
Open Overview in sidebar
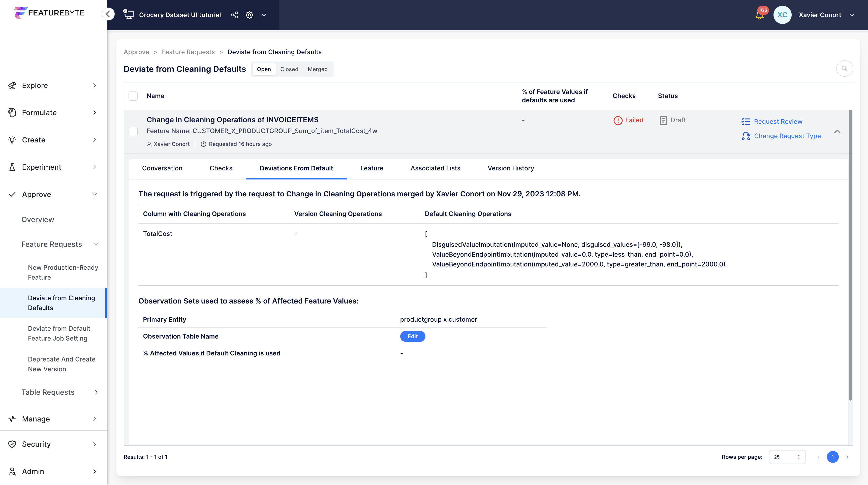38,220
